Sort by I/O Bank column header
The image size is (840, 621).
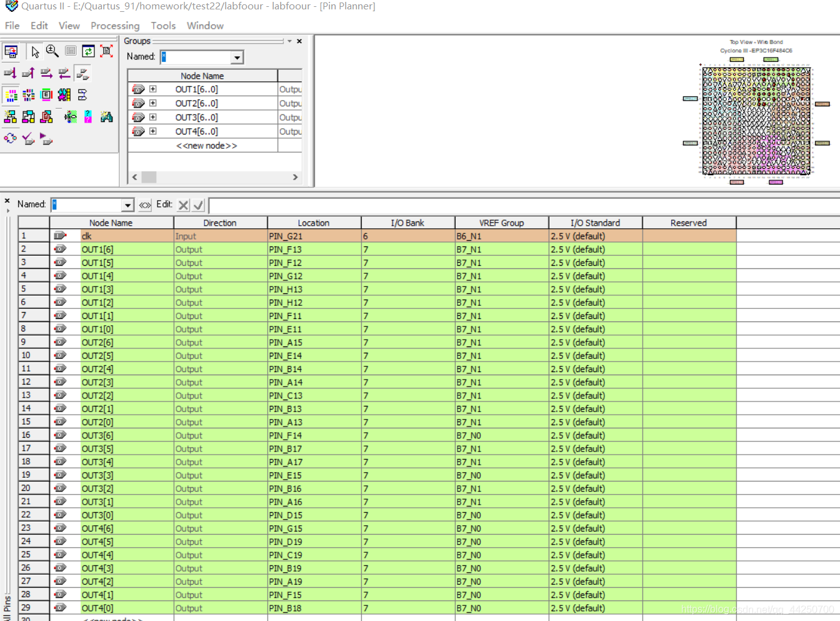point(407,223)
